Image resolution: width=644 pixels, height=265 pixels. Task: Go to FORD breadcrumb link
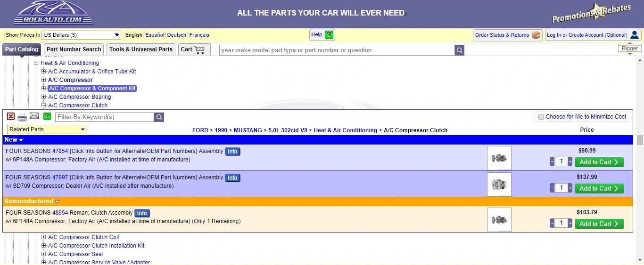click(200, 130)
